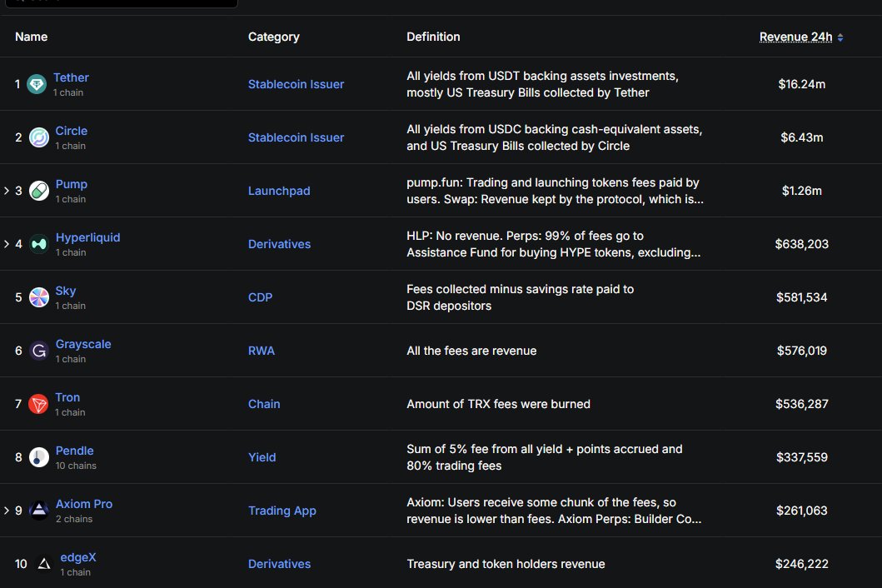Click Pendle definition about 5% fee
The image size is (882, 588).
545,457
